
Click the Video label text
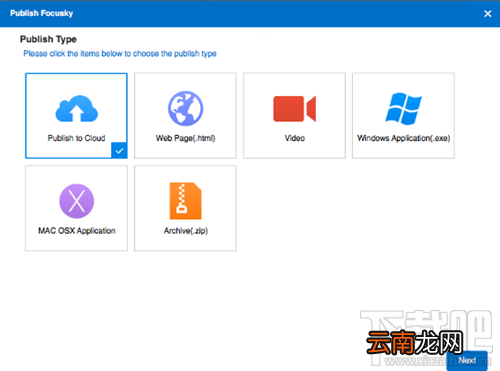click(295, 138)
